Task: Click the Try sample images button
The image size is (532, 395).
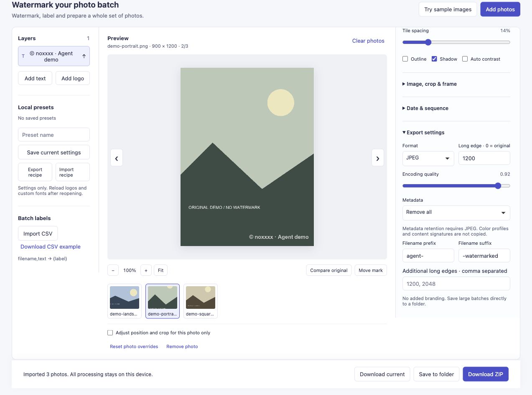Action: [448, 9]
